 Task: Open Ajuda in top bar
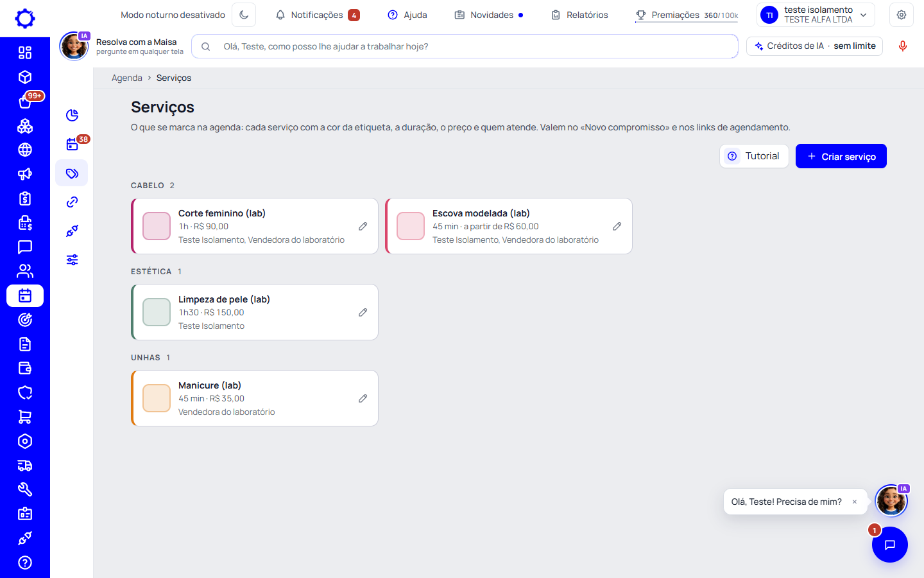(407, 15)
